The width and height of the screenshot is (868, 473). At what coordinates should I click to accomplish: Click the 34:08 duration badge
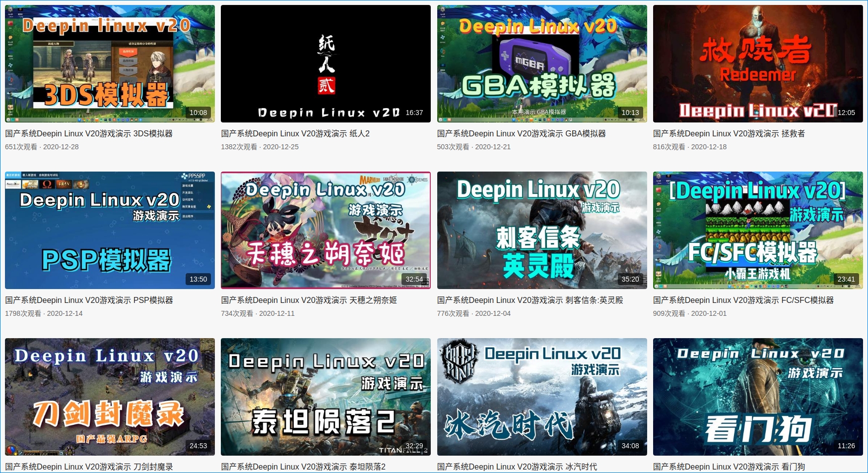(630, 446)
